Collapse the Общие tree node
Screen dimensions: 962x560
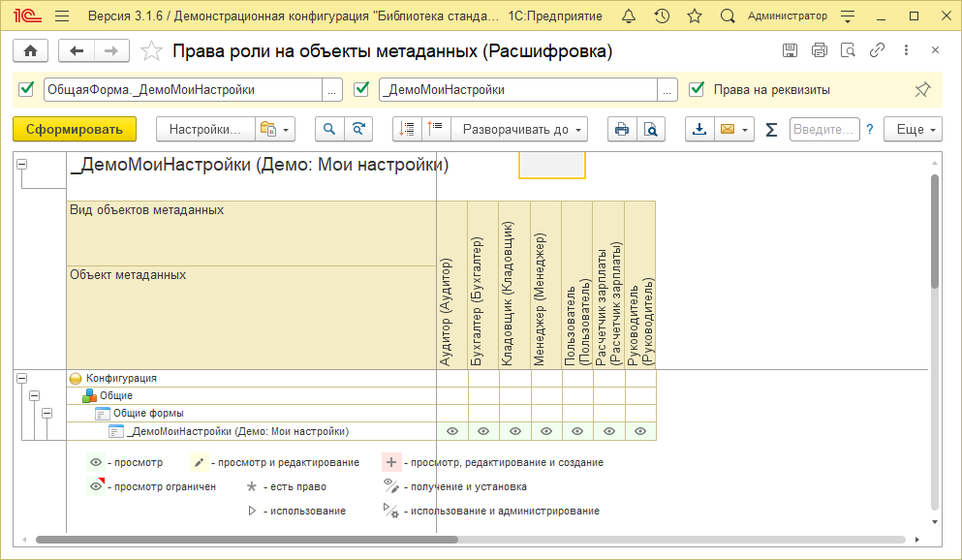[x=34, y=395]
